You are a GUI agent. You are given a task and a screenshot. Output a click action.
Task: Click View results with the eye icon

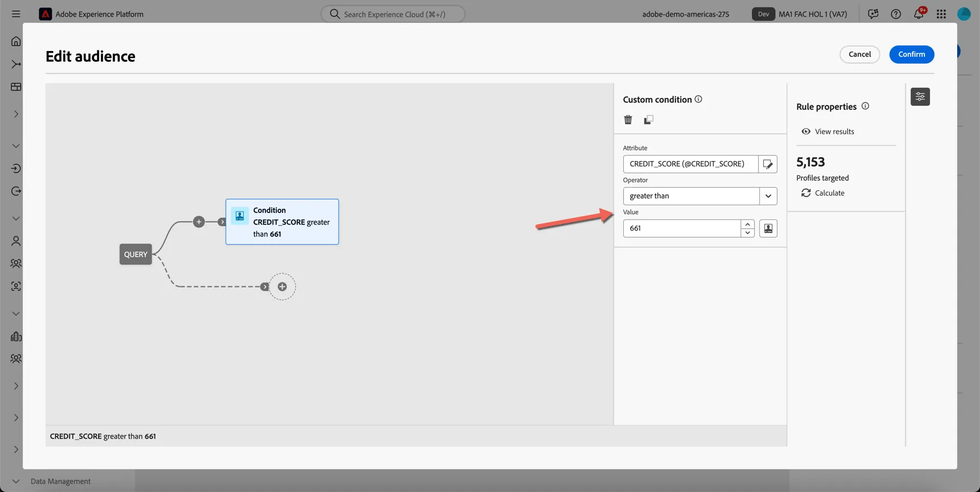pos(827,132)
